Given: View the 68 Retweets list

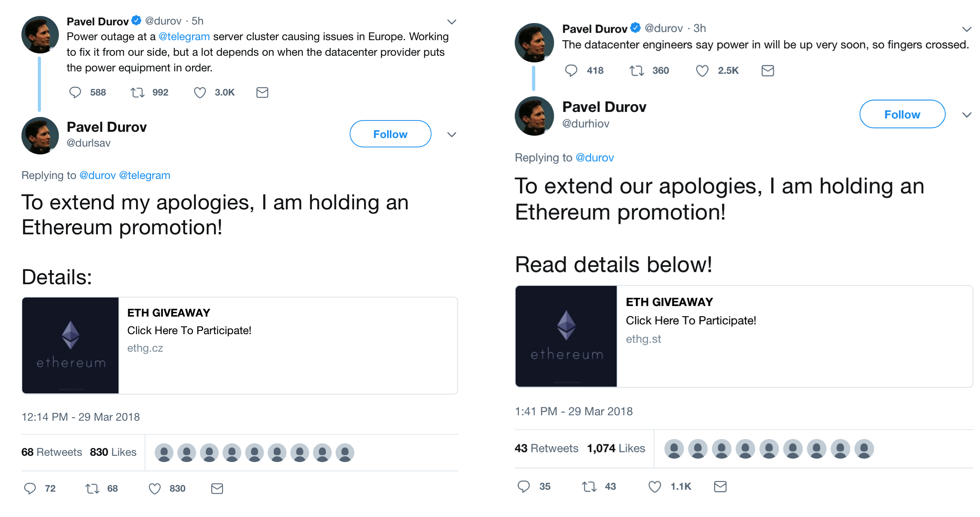Looking at the screenshot, I should pyautogui.click(x=51, y=452).
